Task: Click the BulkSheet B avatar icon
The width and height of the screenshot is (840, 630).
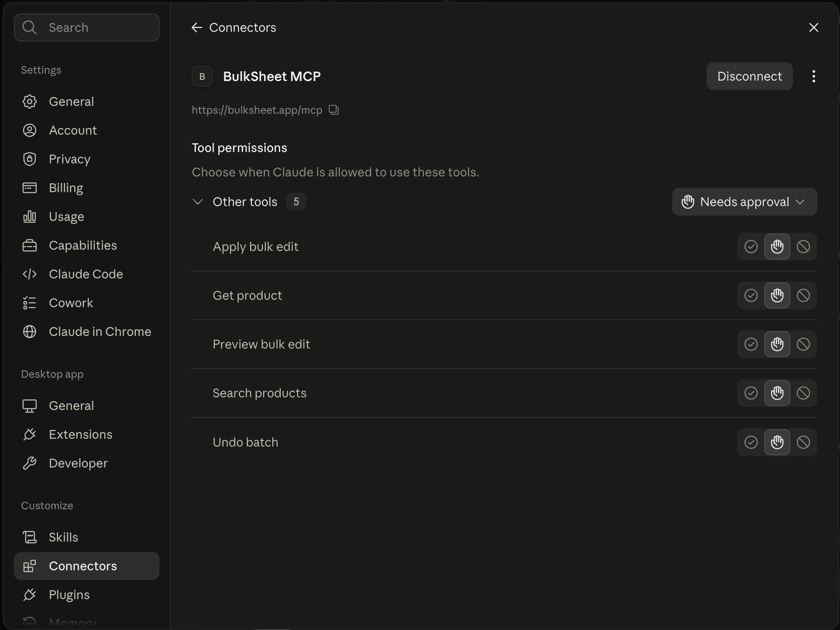Action: (x=202, y=76)
